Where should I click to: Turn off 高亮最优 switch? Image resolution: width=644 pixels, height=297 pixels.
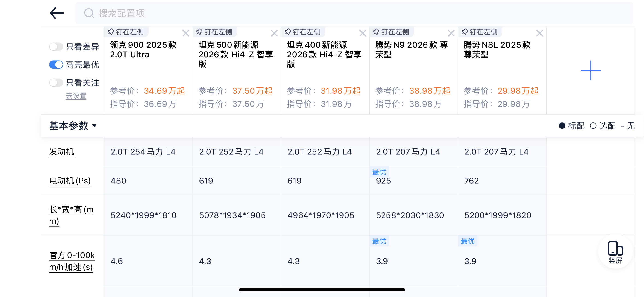click(x=56, y=65)
